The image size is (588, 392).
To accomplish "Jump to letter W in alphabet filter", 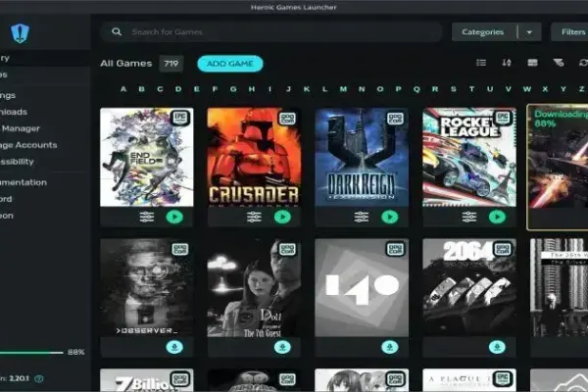I will (527, 89).
